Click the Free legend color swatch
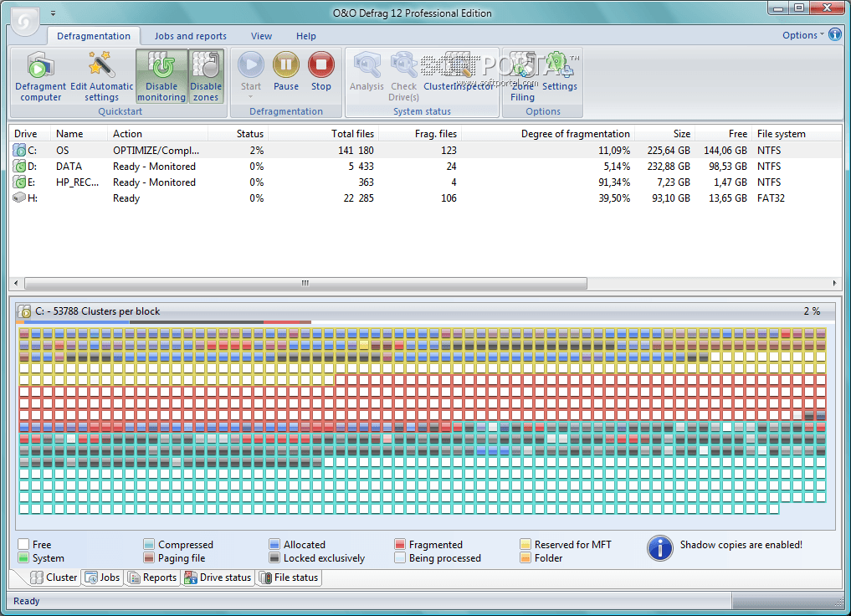Viewport: 851px width, 616px height. (23, 544)
